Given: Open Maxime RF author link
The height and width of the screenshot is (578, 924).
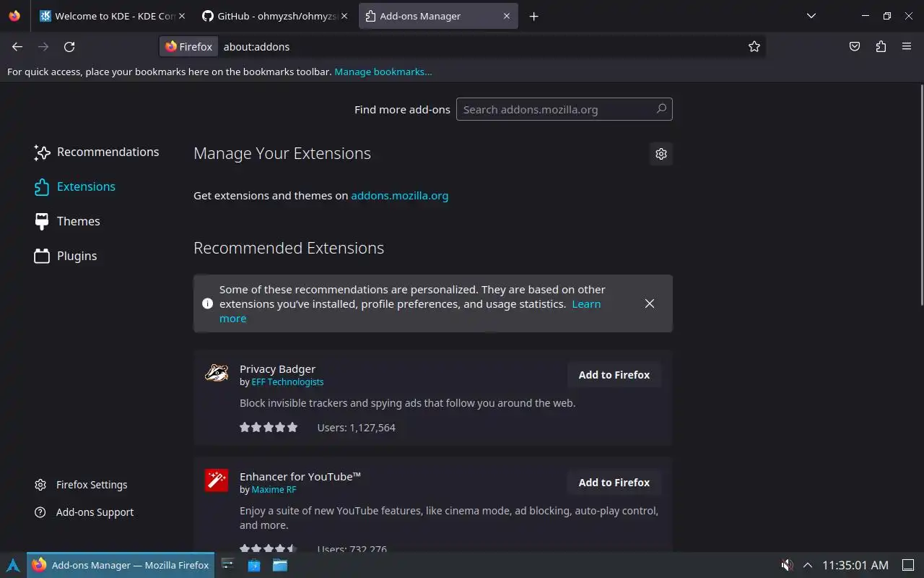Looking at the screenshot, I should click(274, 489).
